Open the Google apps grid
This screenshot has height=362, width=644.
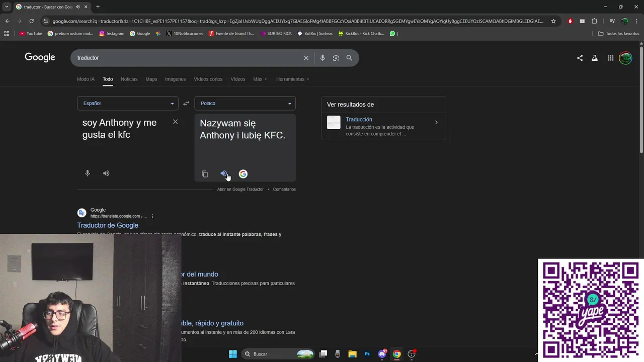coord(610,58)
